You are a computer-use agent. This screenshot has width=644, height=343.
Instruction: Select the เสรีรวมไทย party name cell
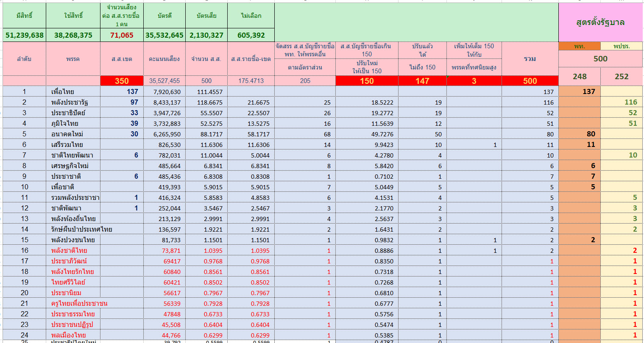(x=73, y=144)
